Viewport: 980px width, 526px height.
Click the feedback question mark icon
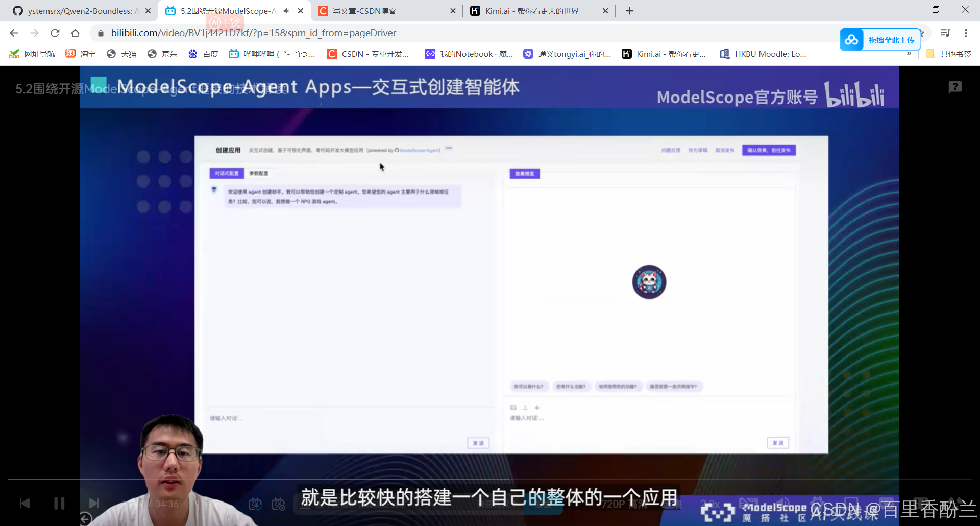[x=955, y=87]
